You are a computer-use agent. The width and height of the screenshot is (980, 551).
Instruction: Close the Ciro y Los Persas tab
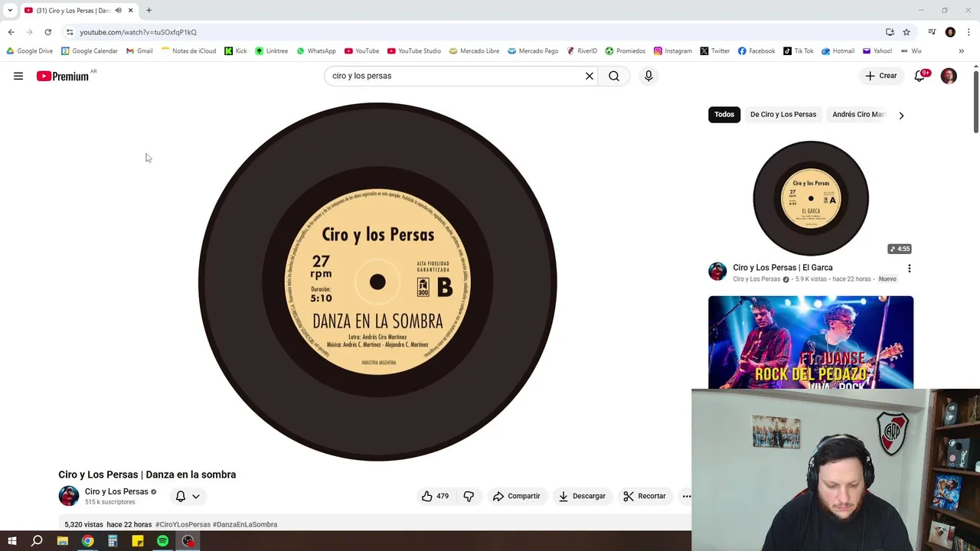tap(130, 11)
